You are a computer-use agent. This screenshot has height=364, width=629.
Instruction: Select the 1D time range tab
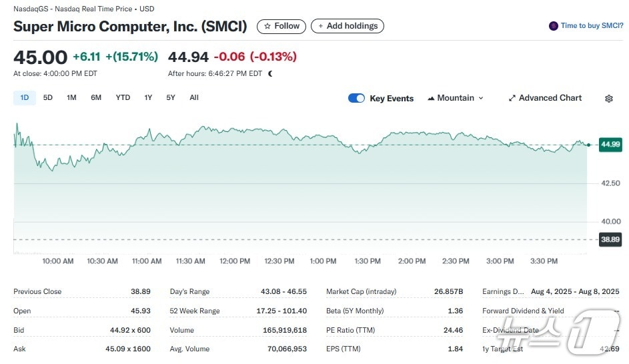pos(25,98)
